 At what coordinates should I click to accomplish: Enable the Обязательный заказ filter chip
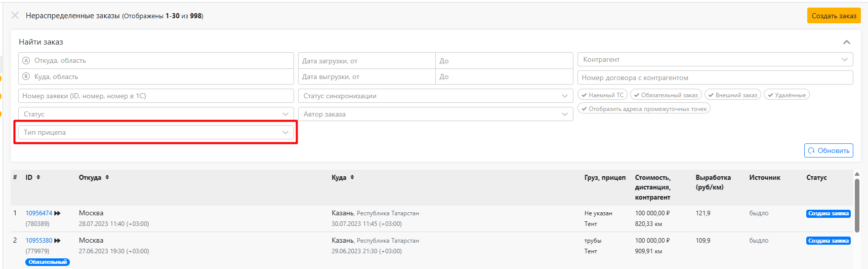[x=666, y=95]
